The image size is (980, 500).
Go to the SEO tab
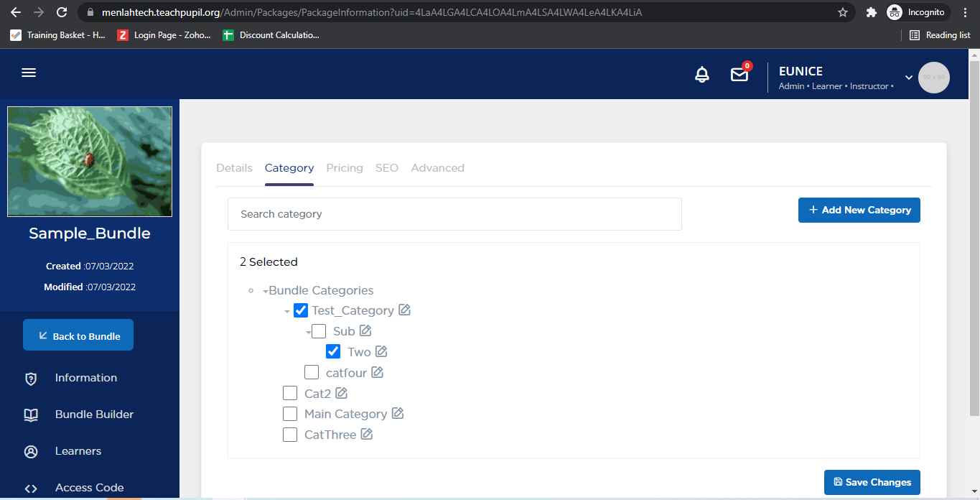click(386, 168)
